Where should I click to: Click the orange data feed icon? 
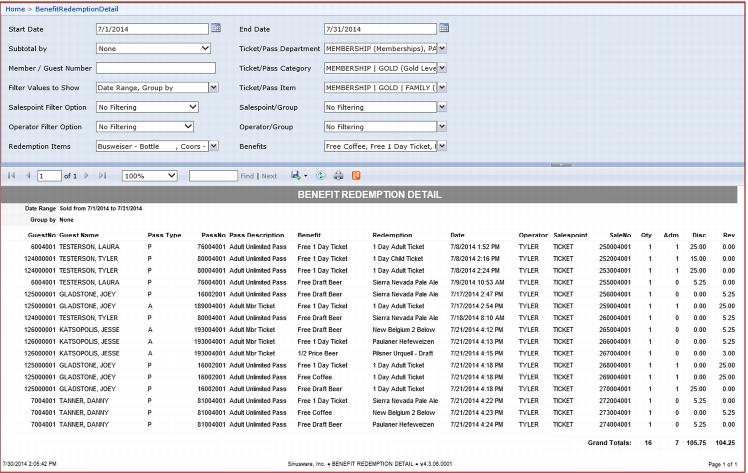tap(355, 175)
